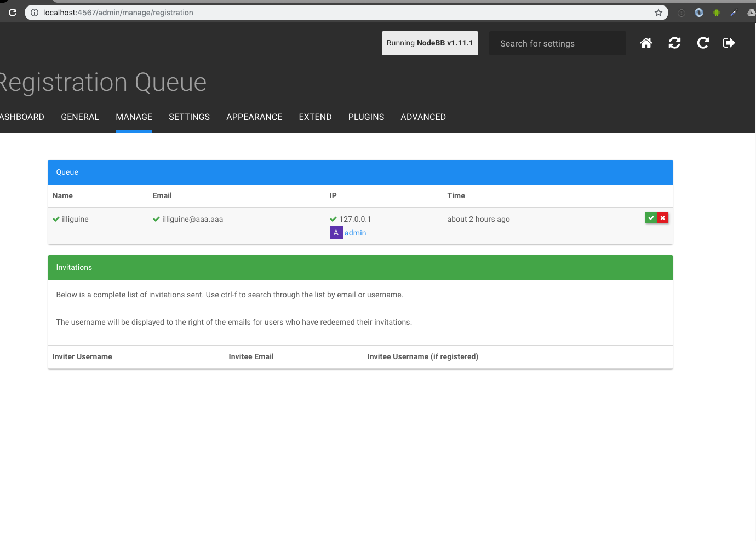The height and width of the screenshot is (541, 756).
Task: Reload the page in the browser
Action: (13, 13)
